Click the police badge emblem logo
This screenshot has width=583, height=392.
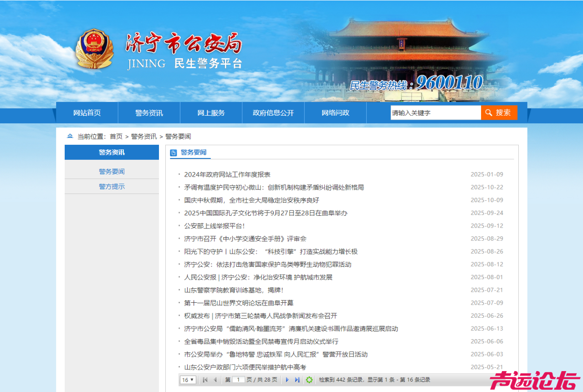(94, 49)
